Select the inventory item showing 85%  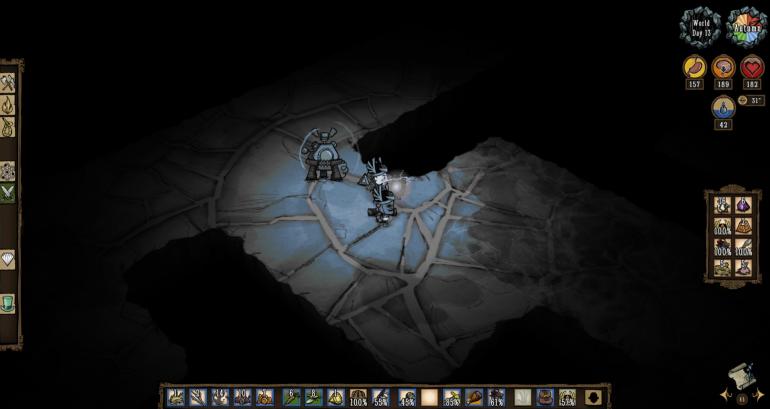pyautogui.click(x=452, y=397)
